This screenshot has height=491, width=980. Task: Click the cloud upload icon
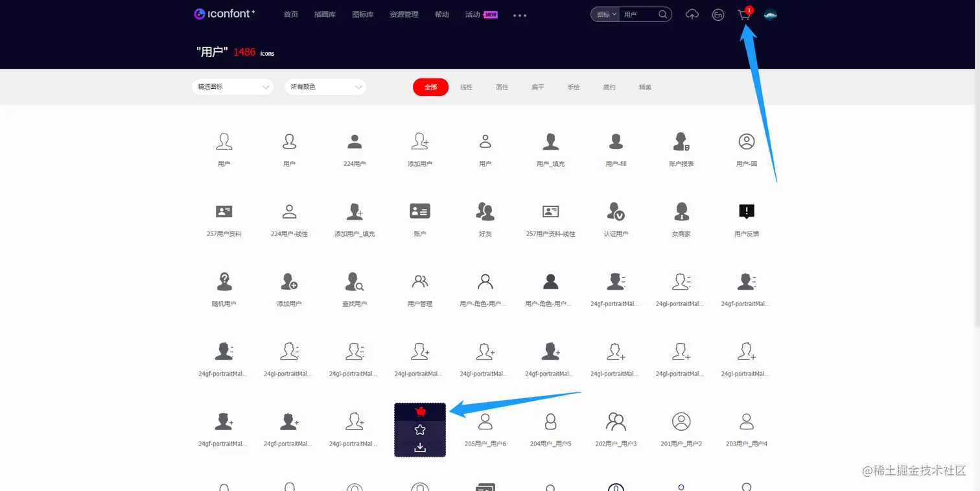(x=692, y=14)
